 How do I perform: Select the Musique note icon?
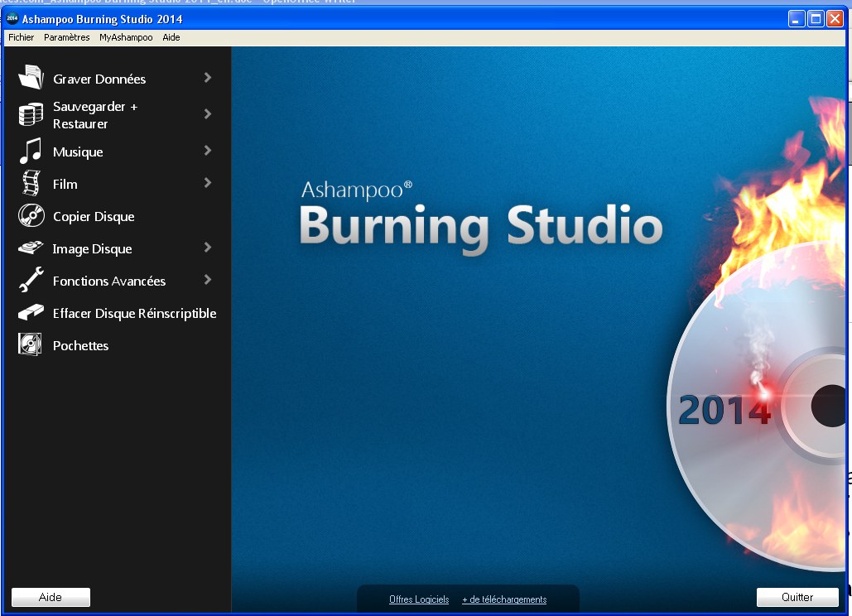[31, 152]
